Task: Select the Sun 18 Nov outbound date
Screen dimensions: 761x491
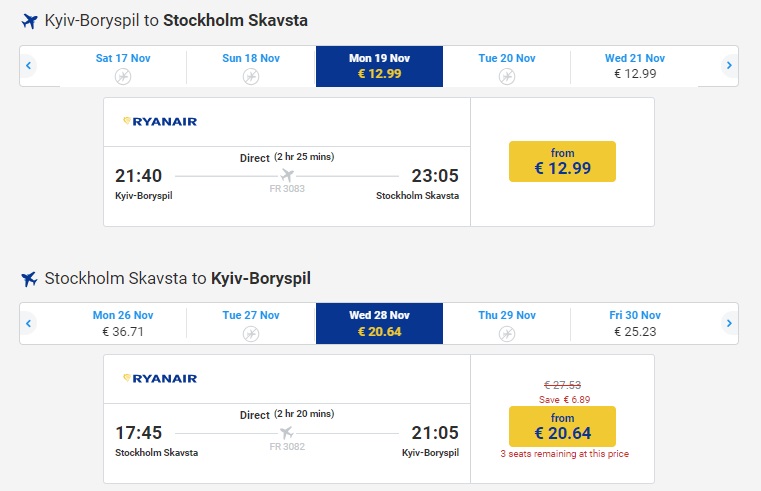Action: coord(250,66)
